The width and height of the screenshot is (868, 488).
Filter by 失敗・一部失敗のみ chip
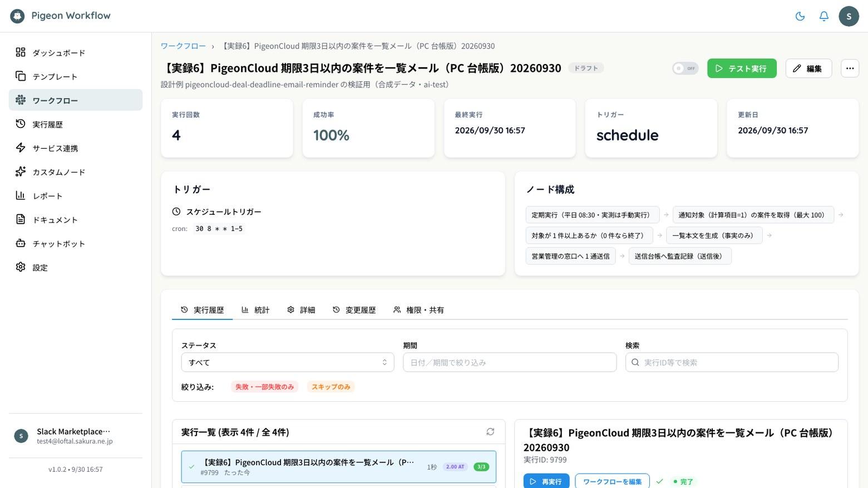pyautogui.click(x=264, y=387)
